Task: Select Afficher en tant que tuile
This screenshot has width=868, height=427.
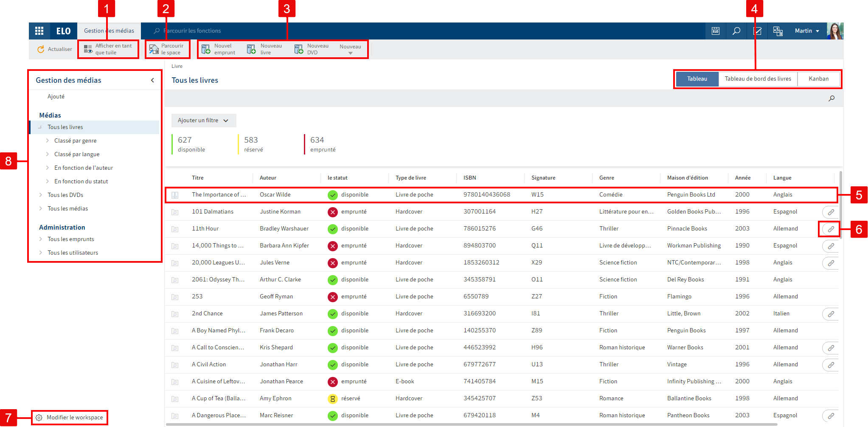Action: tap(108, 49)
